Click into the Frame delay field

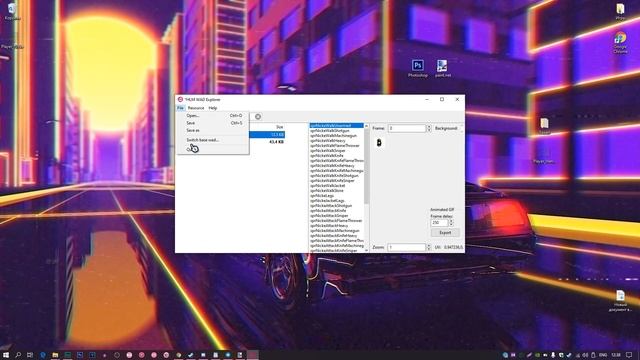click(440, 223)
